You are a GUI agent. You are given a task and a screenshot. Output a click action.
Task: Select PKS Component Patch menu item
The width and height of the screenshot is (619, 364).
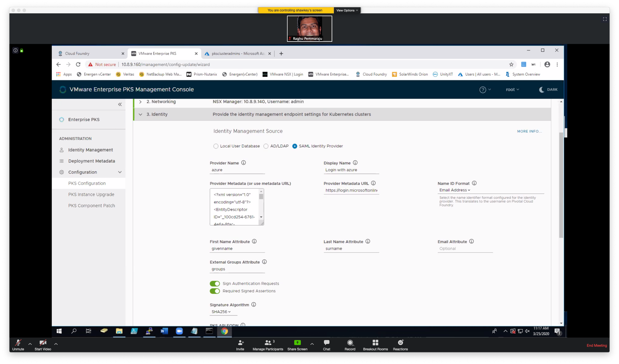click(x=91, y=206)
